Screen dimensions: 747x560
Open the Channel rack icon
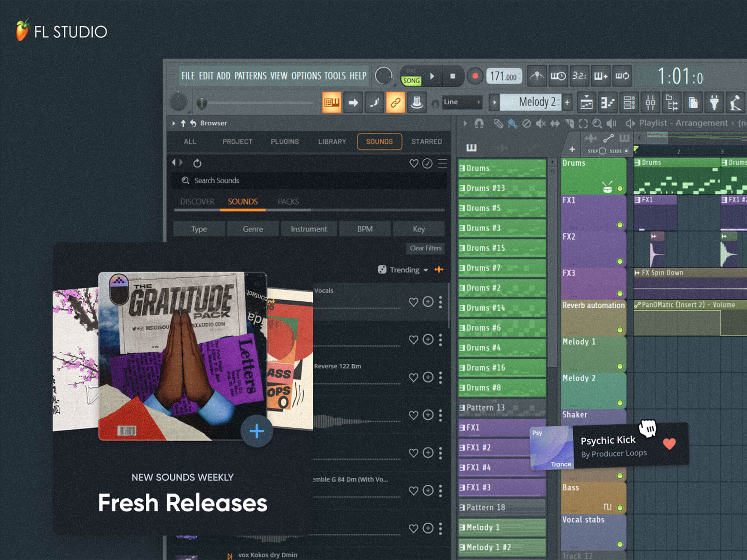tap(629, 102)
